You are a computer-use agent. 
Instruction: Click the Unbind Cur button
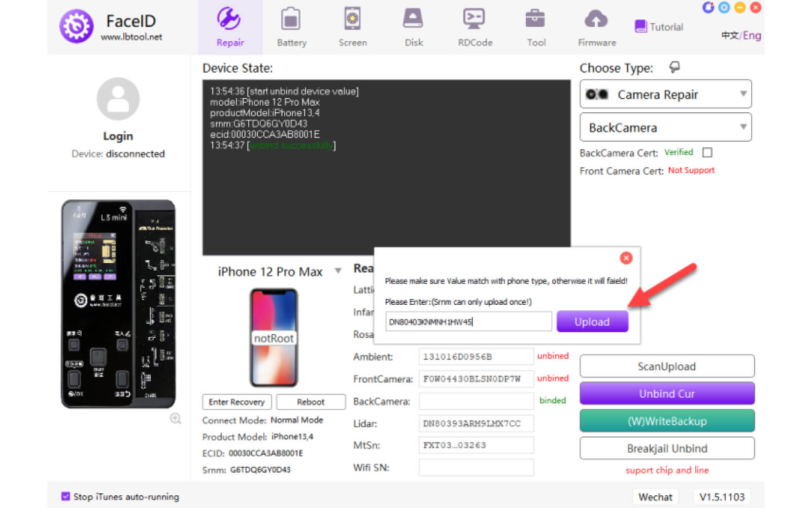coord(667,394)
